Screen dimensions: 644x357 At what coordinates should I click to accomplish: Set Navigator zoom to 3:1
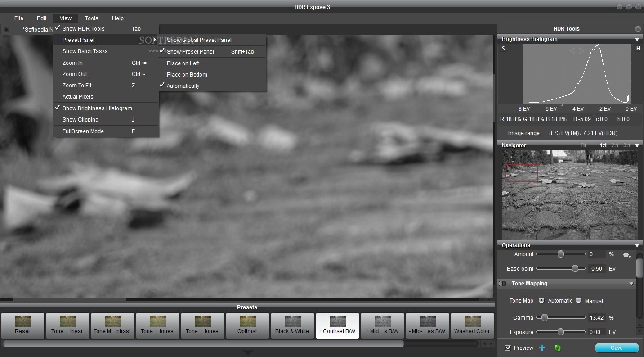627,145
